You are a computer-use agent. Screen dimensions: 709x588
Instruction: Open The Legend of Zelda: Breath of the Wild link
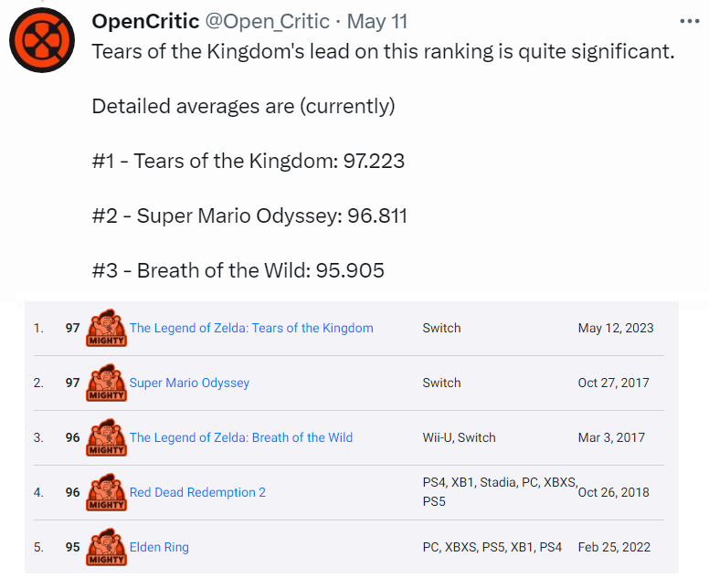point(241,437)
